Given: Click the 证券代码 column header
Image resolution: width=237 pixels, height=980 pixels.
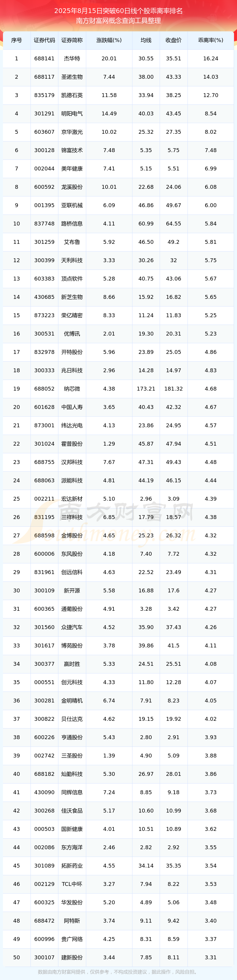Looking at the screenshot, I should [44, 40].
